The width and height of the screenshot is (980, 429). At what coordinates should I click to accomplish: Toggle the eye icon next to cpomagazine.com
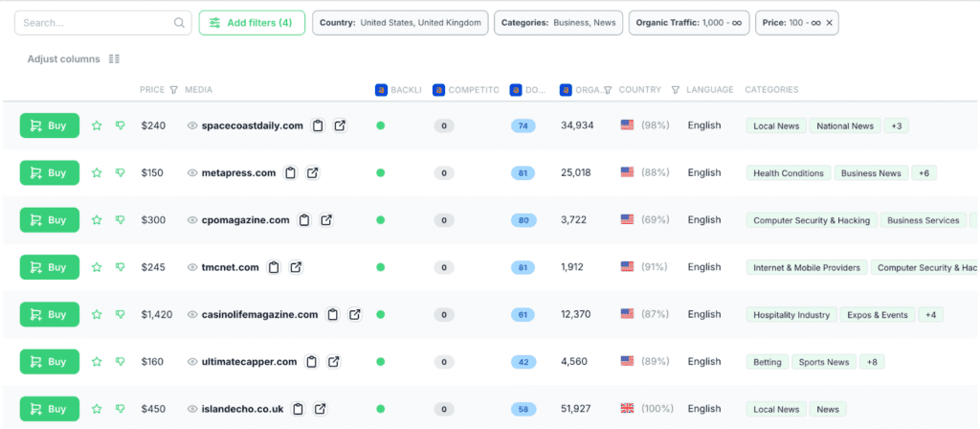[192, 220]
